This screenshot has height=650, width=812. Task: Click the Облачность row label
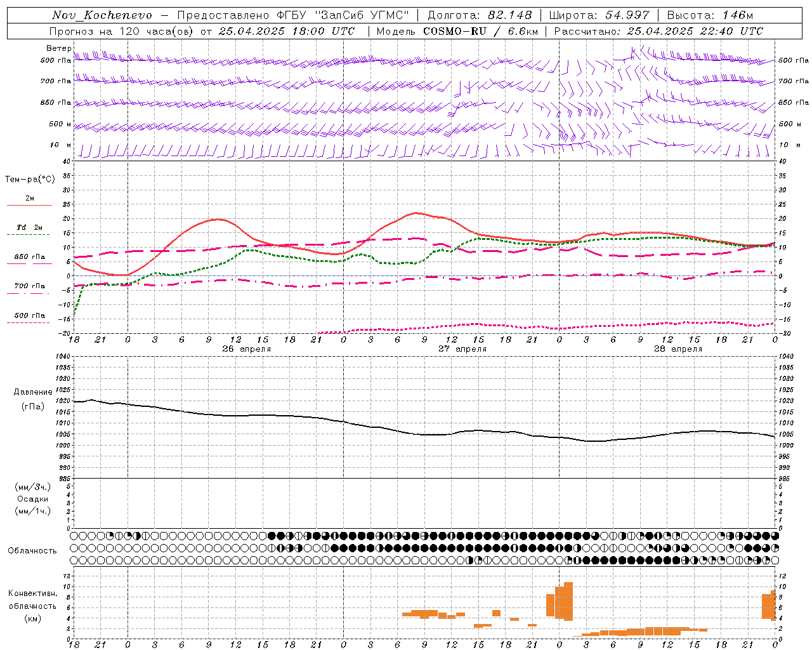32,551
